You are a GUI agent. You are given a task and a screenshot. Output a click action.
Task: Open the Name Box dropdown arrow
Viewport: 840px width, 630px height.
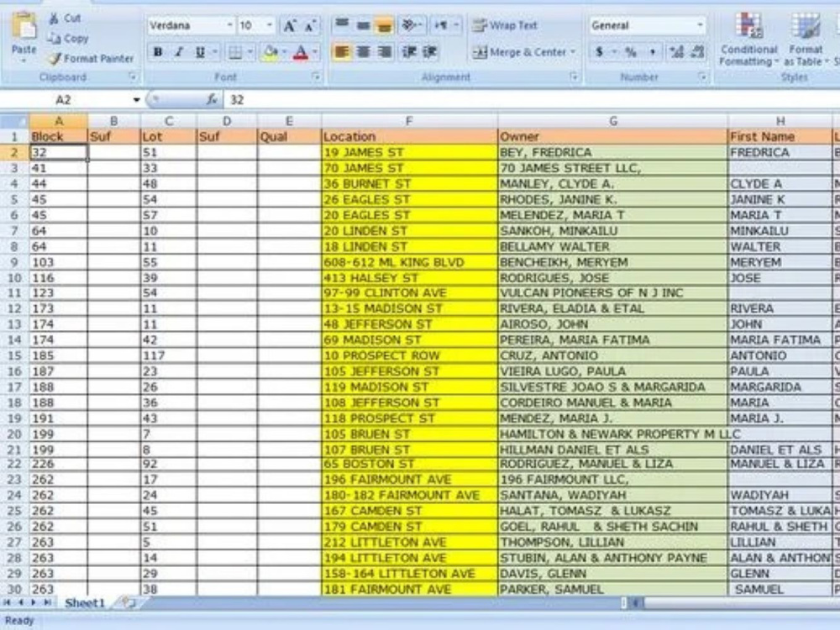point(137,100)
